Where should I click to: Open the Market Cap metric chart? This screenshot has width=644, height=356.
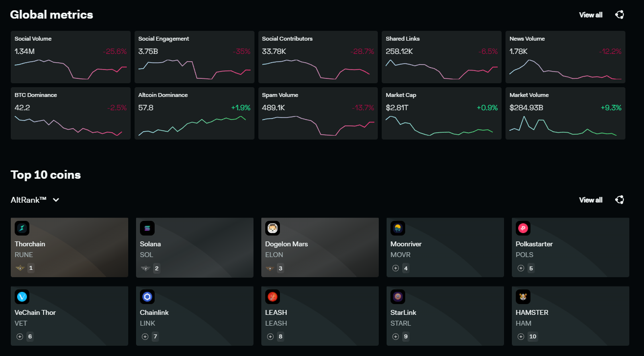tap(442, 114)
